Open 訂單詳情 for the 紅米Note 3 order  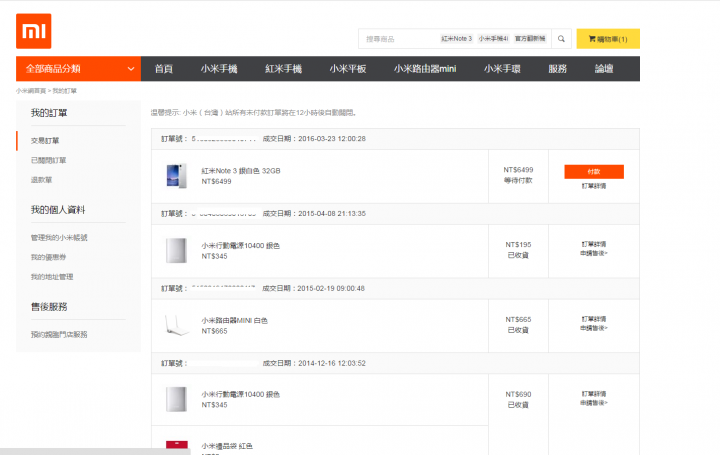[594, 186]
